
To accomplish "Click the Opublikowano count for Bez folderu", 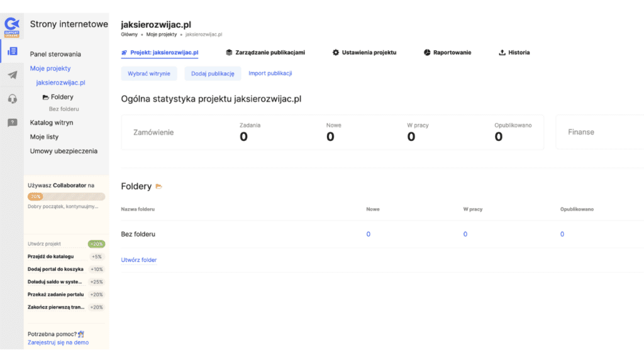I will 562,234.
